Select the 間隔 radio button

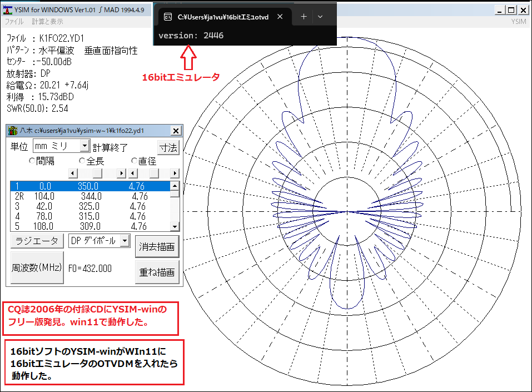(32, 161)
